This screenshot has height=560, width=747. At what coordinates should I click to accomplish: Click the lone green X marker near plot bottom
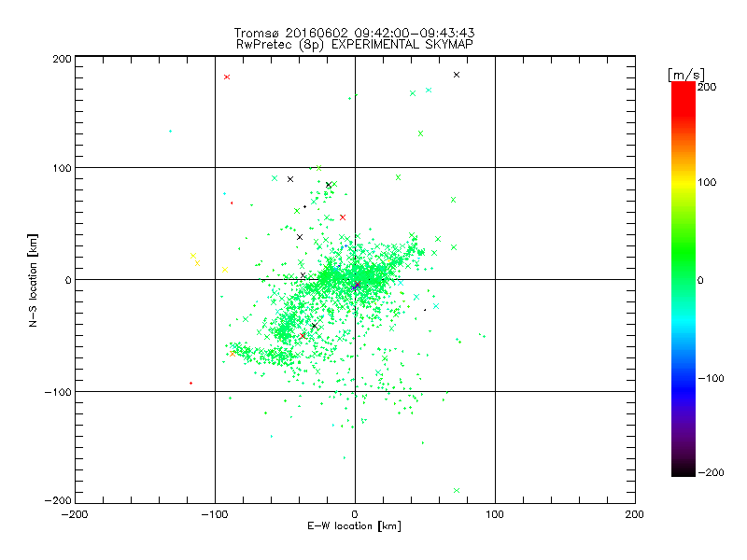(457, 491)
